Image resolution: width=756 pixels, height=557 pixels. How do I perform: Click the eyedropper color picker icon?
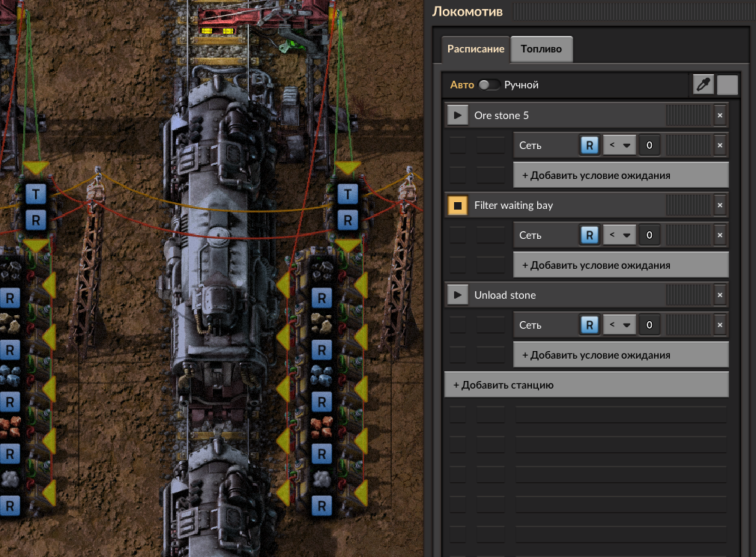703,85
